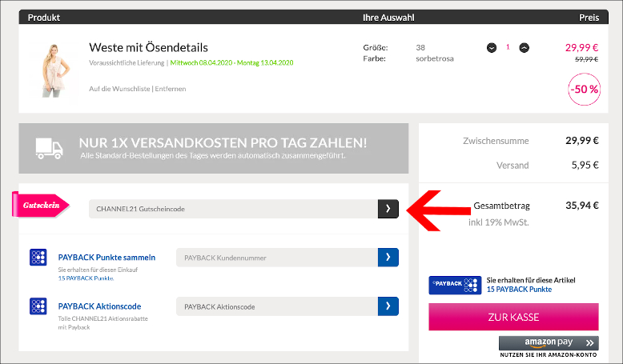Image resolution: width=623 pixels, height=364 pixels.
Task: Submit PAYBACK Kundennummer with blue arrow button
Action: 388,258
